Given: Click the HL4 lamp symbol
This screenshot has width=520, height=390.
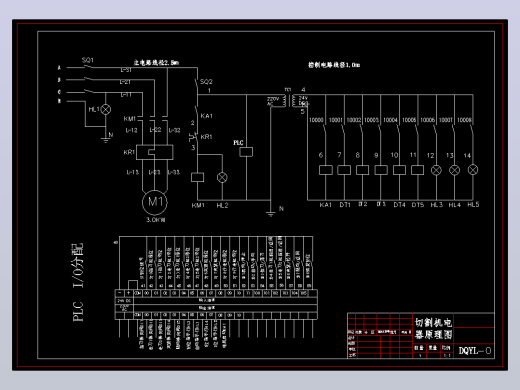Looking at the screenshot, I should pos(454,170).
